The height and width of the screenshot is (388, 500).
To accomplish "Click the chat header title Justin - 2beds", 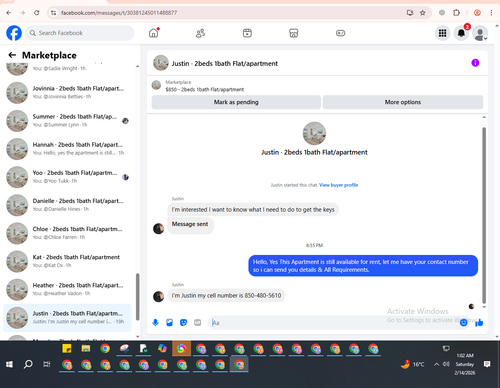I will pyautogui.click(x=225, y=63).
